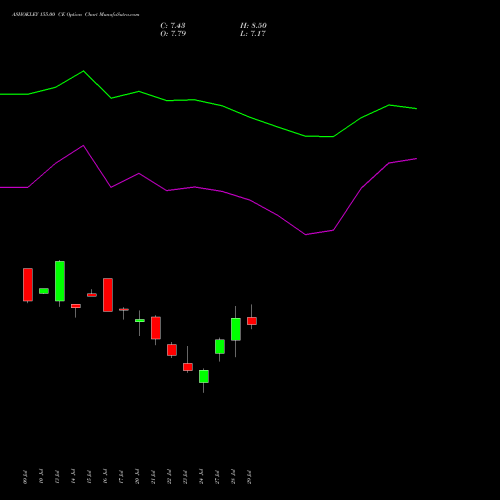The height and width of the screenshot is (500, 500).
Task: Select the small green candle for 10 Jul
Action: point(44,291)
